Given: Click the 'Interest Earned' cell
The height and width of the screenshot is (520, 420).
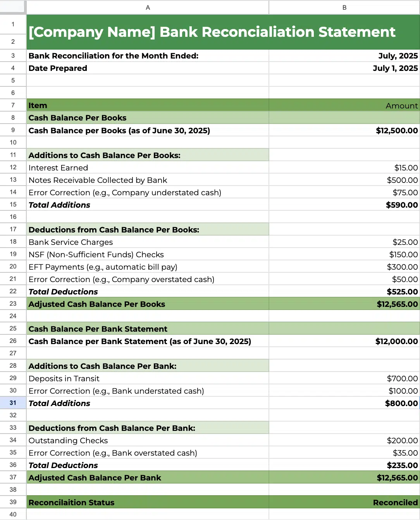Looking at the screenshot, I should (x=148, y=167).
